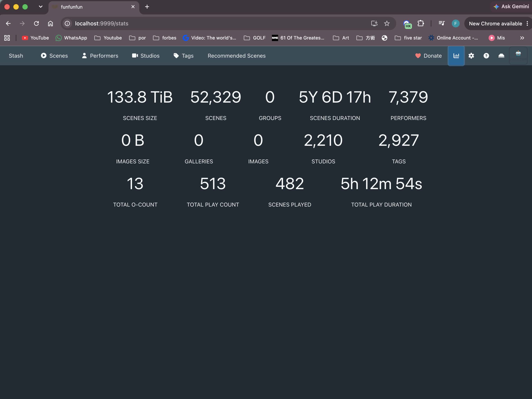Screen dimensions: 532x399
Task: Open the 方術 bookmark folder
Action: pos(366,38)
